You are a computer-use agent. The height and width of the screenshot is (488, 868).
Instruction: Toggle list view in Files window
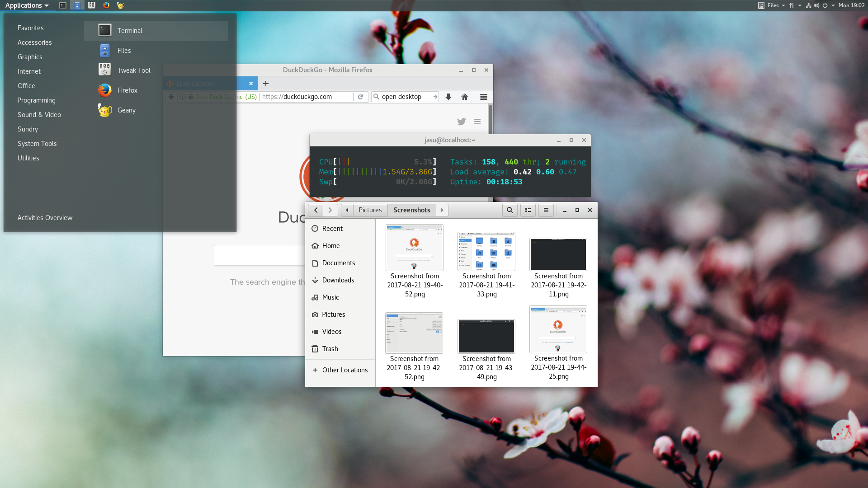[528, 210]
